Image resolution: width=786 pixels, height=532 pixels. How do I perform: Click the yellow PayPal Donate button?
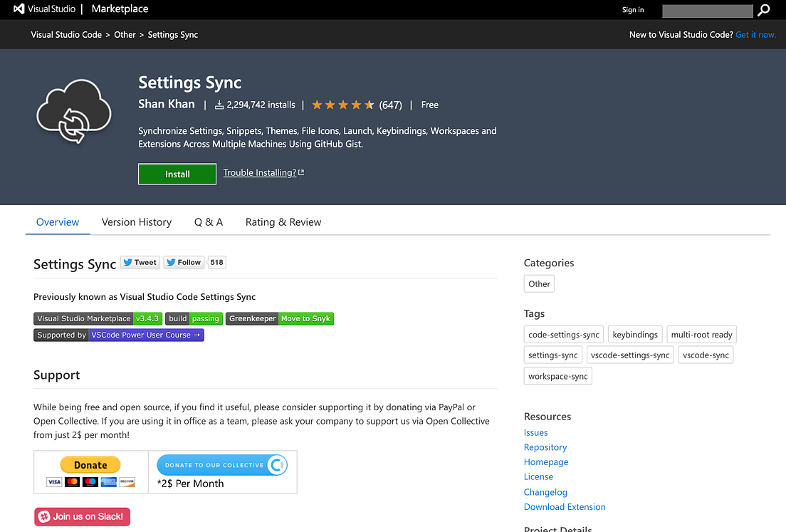[x=90, y=465]
